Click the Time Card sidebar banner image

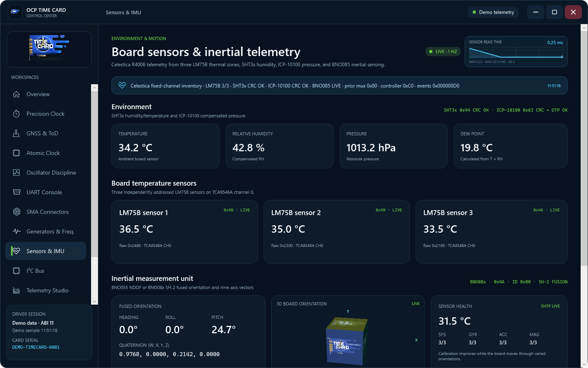tap(49, 49)
